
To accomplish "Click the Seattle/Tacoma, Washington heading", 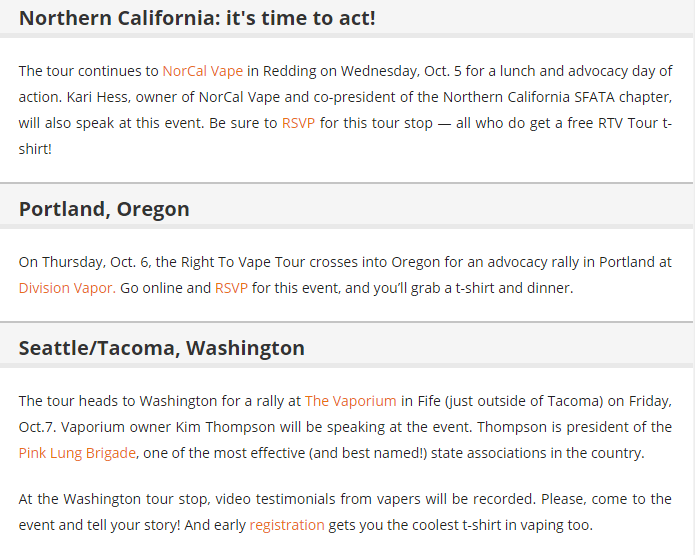I will pyautogui.click(x=161, y=348).
